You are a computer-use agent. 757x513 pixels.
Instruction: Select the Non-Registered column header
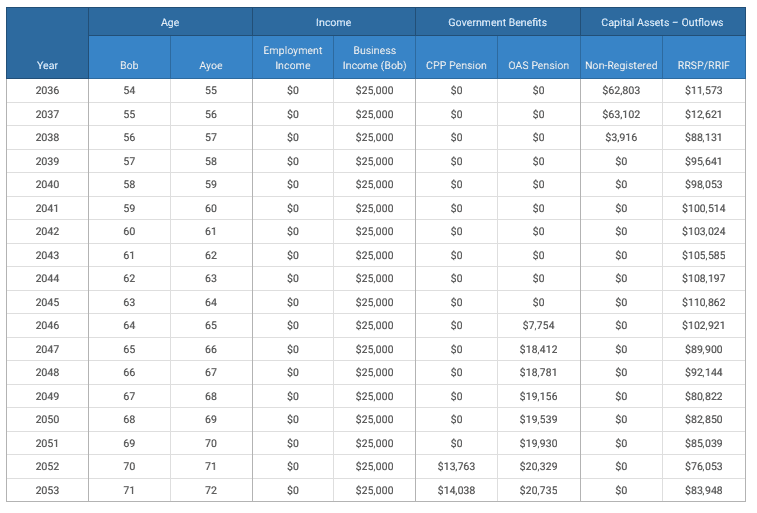point(620,66)
